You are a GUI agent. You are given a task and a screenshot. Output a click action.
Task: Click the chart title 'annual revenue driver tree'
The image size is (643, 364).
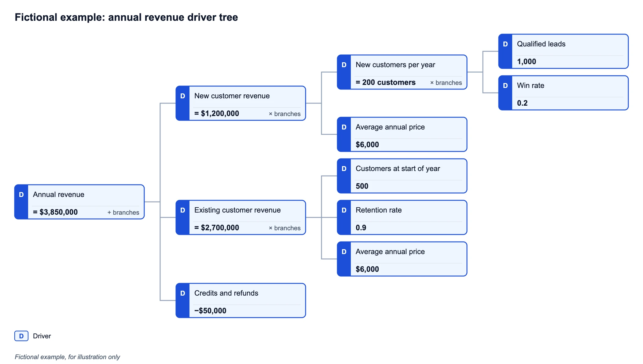[x=173, y=17]
